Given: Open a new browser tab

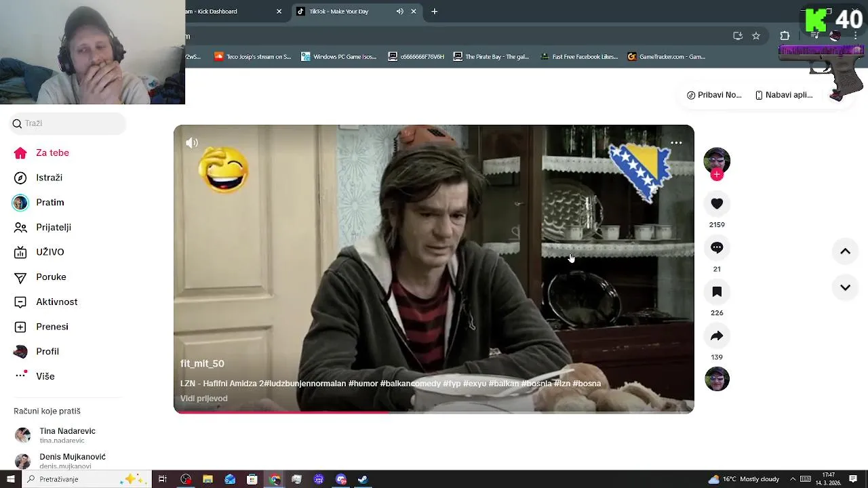Looking at the screenshot, I should coord(435,12).
